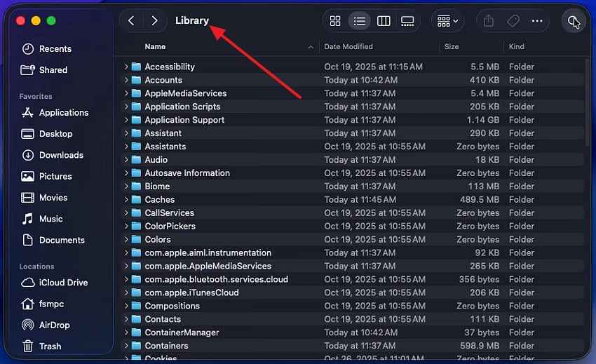Open Shared in the sidebar

tap(44, 70)
